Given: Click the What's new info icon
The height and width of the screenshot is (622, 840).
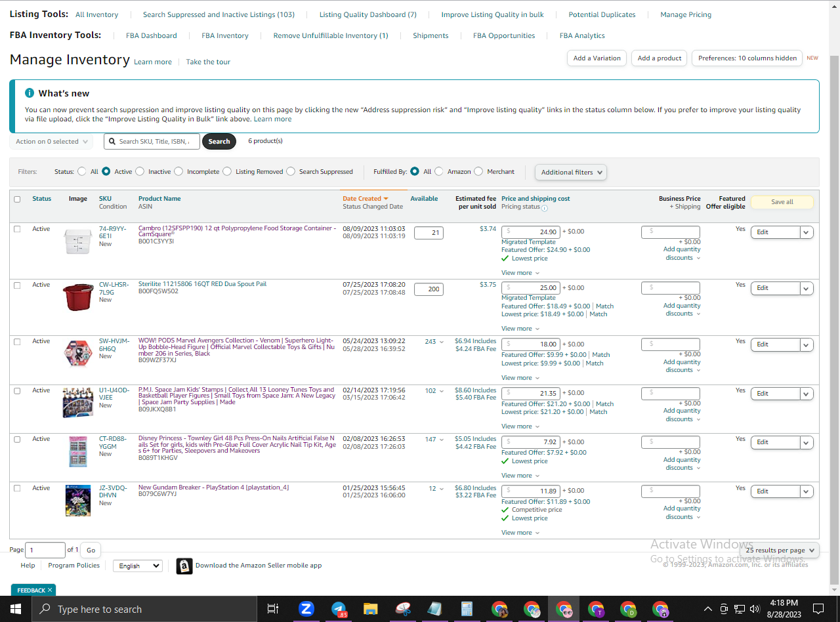Looking at the screenshot, I should tap(29, 93).
